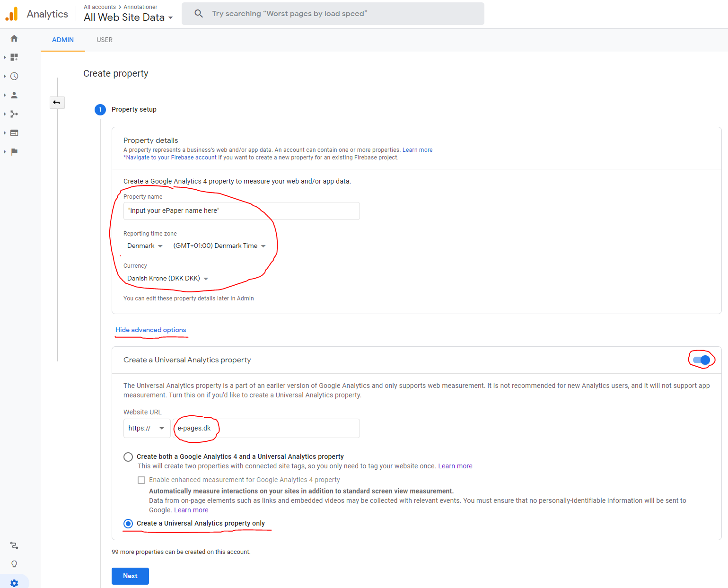This screenshot has height=588, width=728.
Task: Switch to the USER tab
Action: tap(105, 40)
